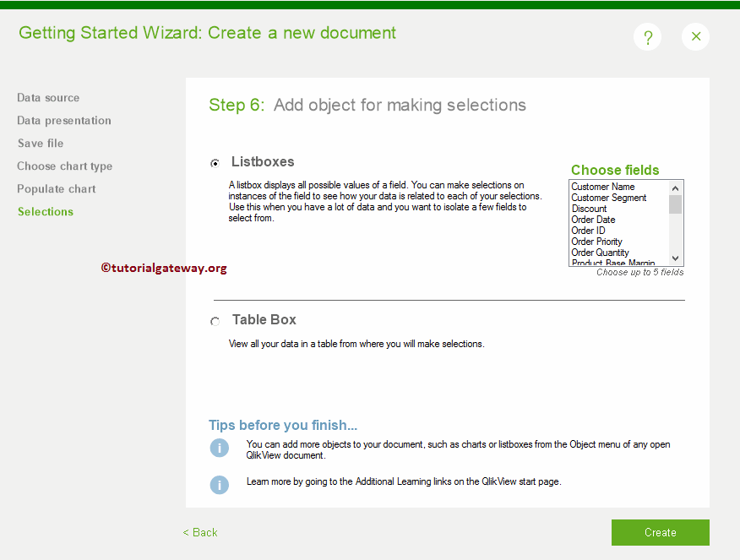Select the Listboxes radio button

(x=215, y=162)
